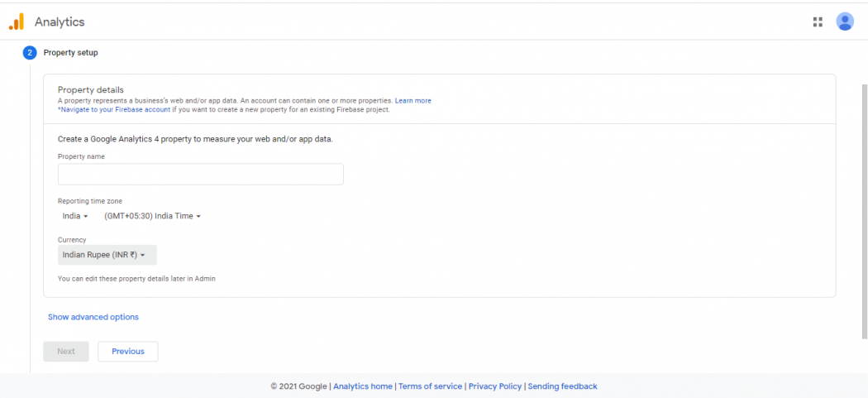Open the India country dropdown
This screenshot has height=398, width=868.
75,216
